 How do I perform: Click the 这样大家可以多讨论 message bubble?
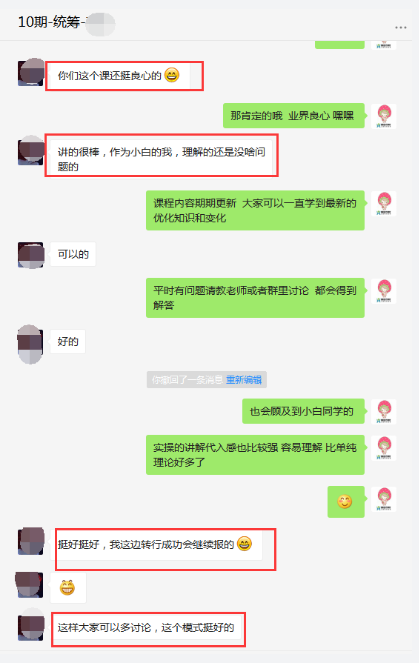tap(147, 628)
